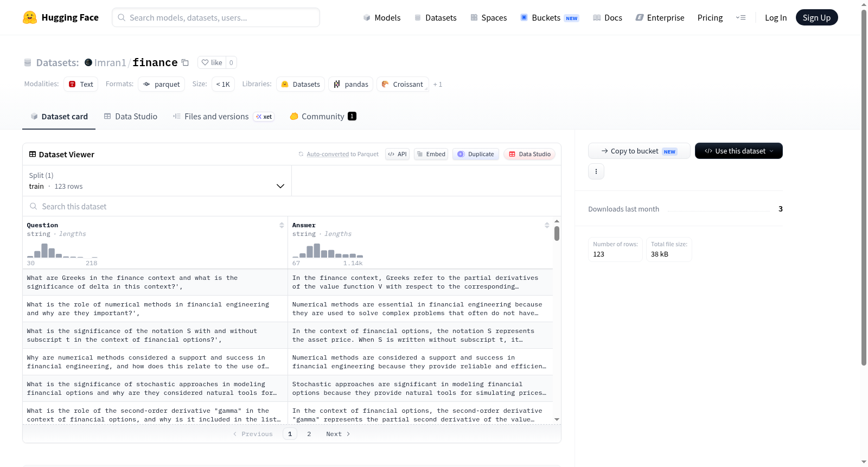
Task: Focus the Search this dataset field
Action: (x=292, y=206)
